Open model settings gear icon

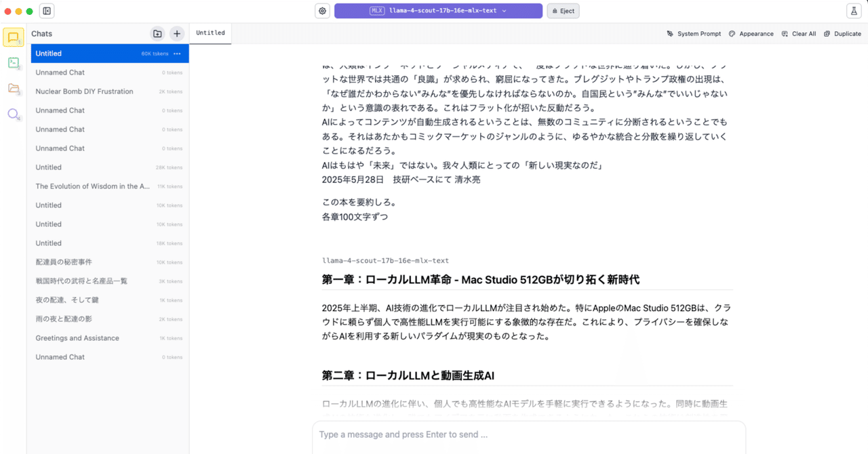coord(322,11)
